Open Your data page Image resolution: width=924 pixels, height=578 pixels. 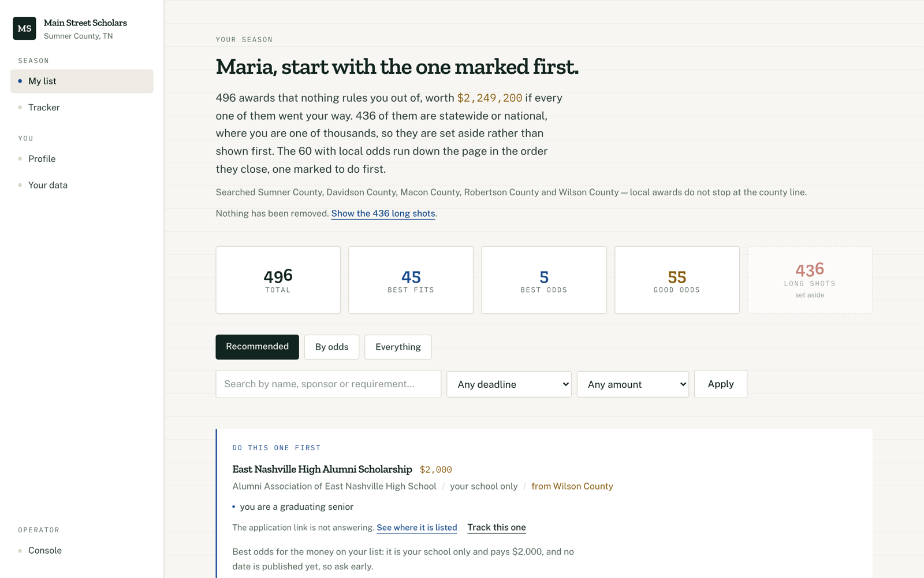pos(82,185)
